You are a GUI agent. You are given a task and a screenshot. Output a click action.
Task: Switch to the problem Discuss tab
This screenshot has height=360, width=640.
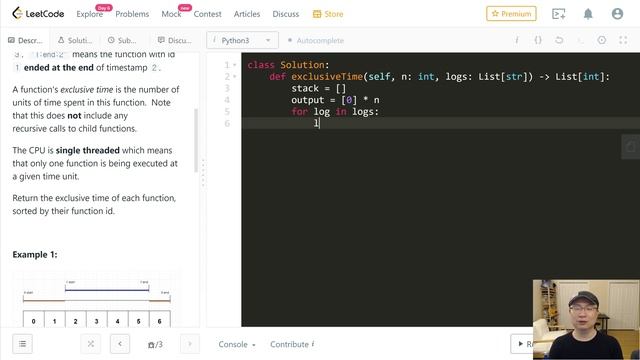pyautogui.click(x=174, y=40)
